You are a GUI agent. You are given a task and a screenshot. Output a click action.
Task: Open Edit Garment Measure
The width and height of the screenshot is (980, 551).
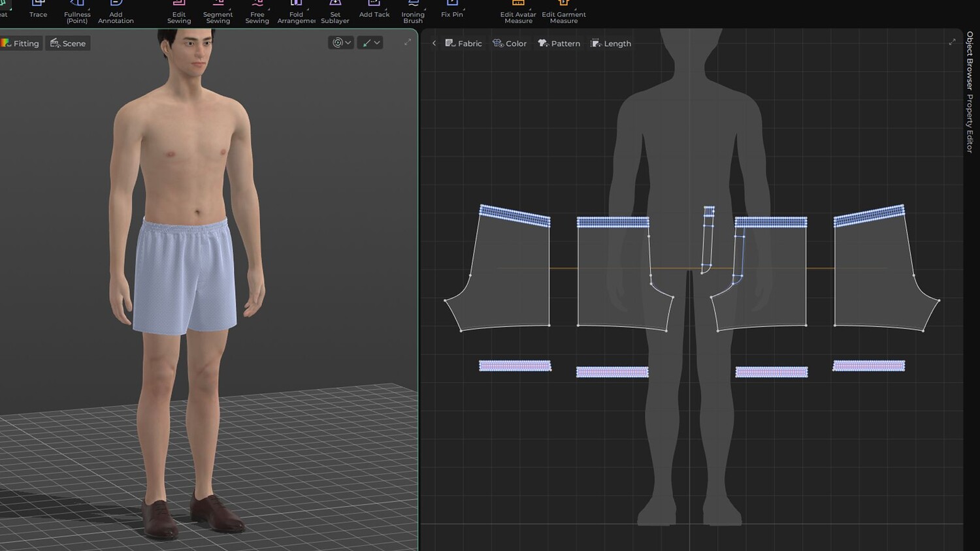coord(564,12)
